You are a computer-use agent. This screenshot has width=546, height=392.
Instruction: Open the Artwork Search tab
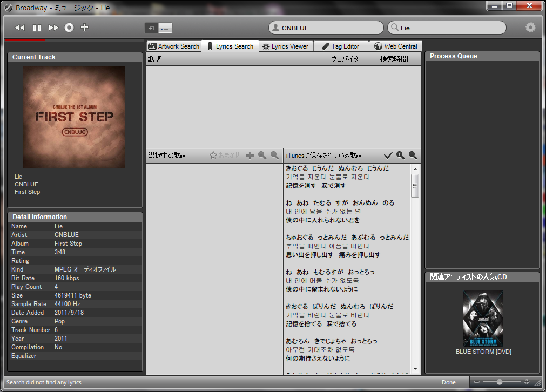pos(173,46)
